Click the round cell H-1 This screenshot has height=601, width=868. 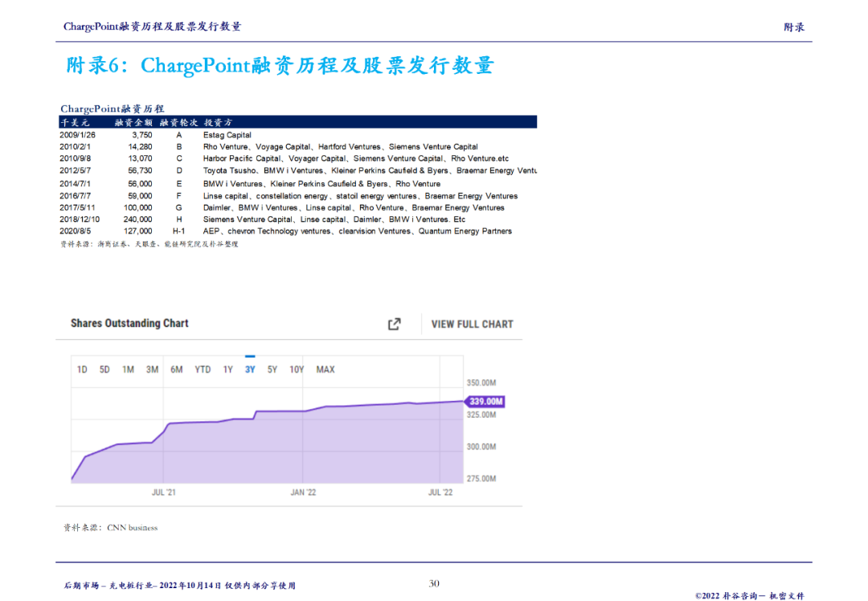pyautogui.click(x=178, y=231)
